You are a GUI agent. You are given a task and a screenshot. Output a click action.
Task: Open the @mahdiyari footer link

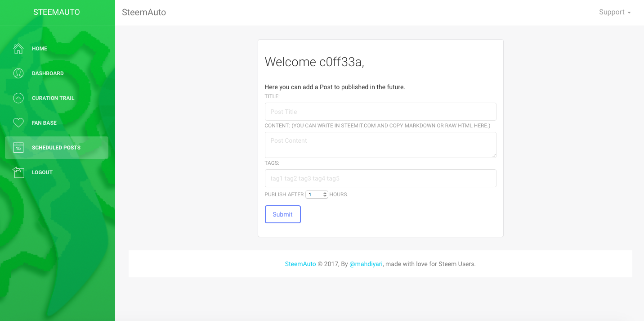point(366,264)
